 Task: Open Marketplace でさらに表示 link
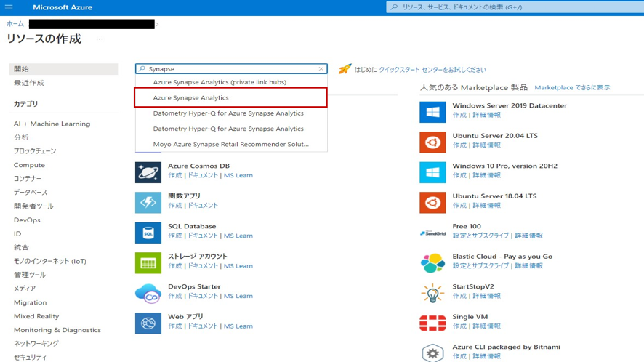572,87
